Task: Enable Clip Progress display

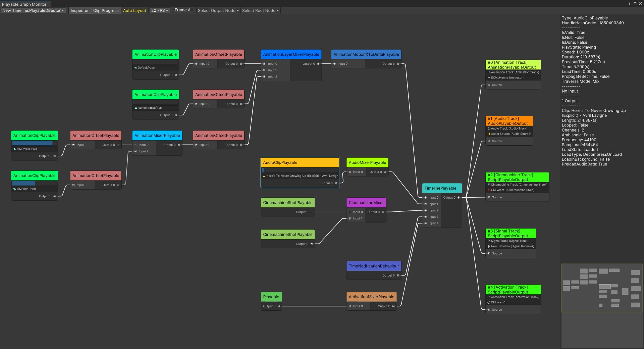Action: [x=106, y=10]
